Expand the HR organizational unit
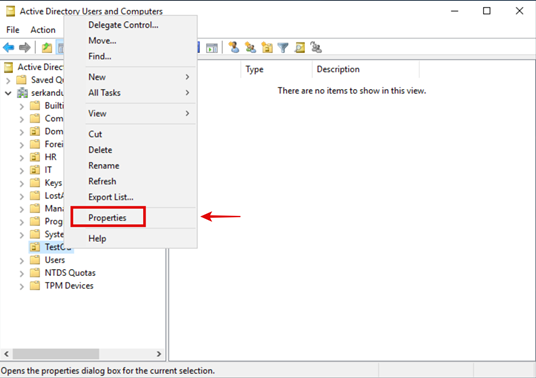The width and height of the screenshot is (536, 378). (x=22, y=158)
